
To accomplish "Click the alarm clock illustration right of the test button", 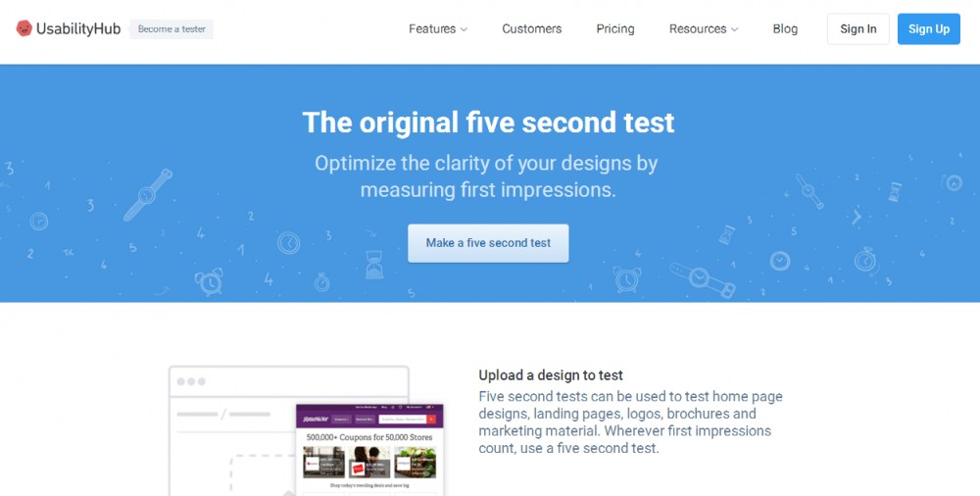I will click(x=627, y=279).
